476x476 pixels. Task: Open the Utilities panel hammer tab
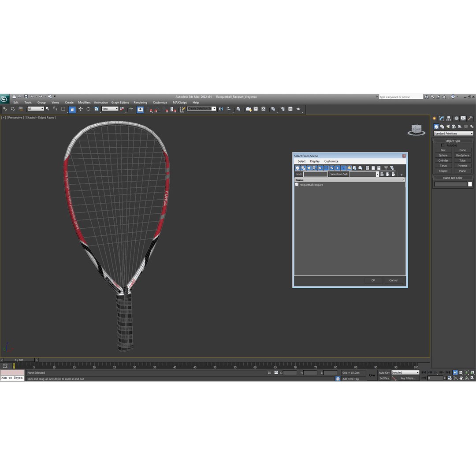tap(470, 119)
